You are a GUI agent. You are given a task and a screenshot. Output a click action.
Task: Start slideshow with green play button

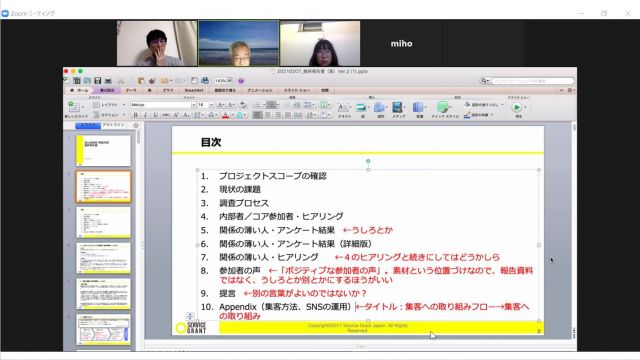517,107
